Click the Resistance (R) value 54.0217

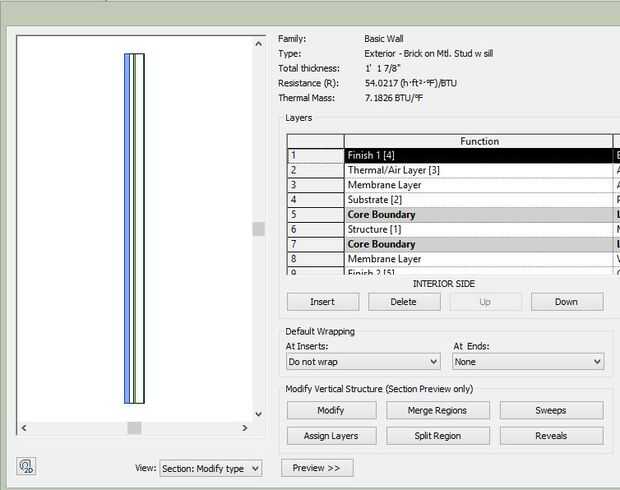411,83
